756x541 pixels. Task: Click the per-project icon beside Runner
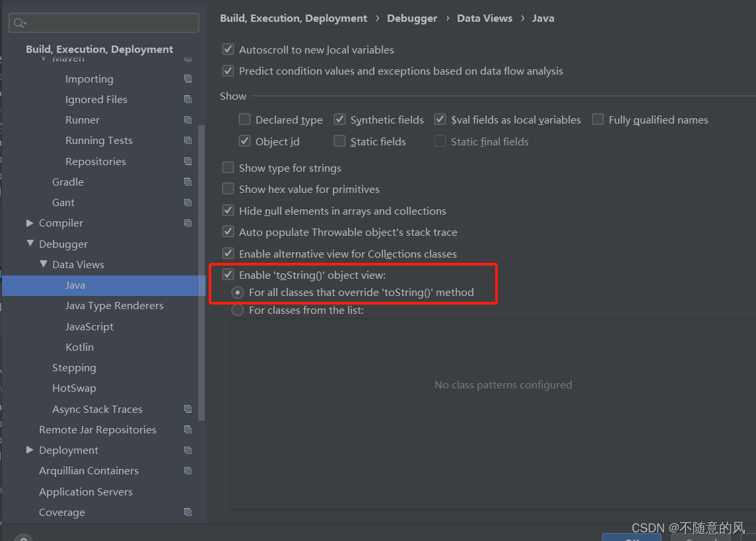[188, 120]
